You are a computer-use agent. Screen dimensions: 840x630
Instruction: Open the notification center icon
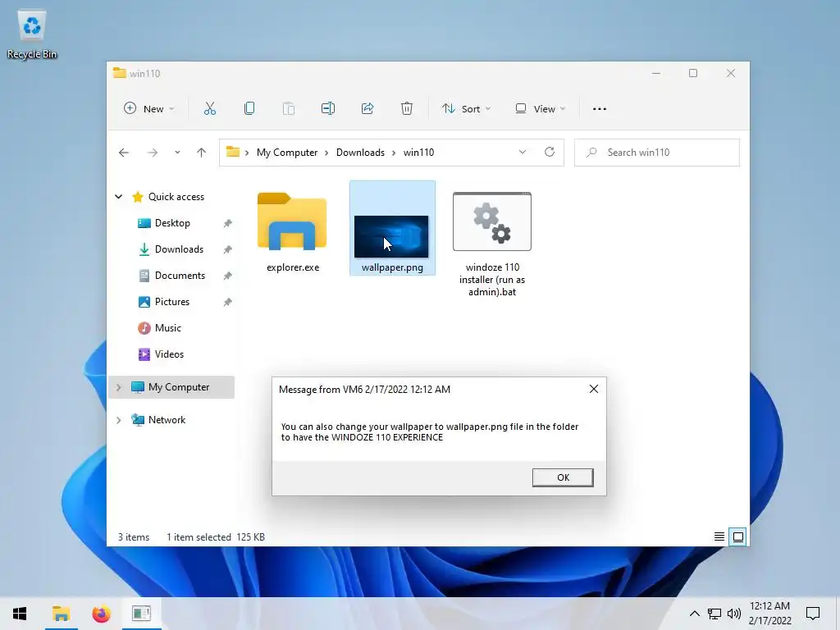pos(813,614)
